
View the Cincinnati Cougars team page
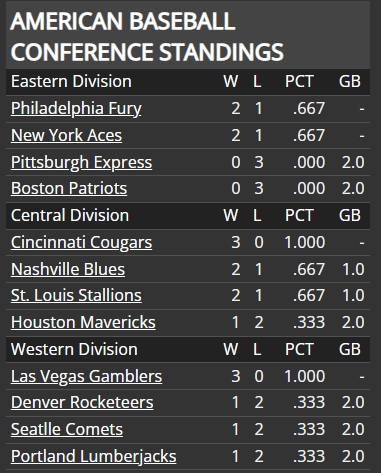coord(81,242)
